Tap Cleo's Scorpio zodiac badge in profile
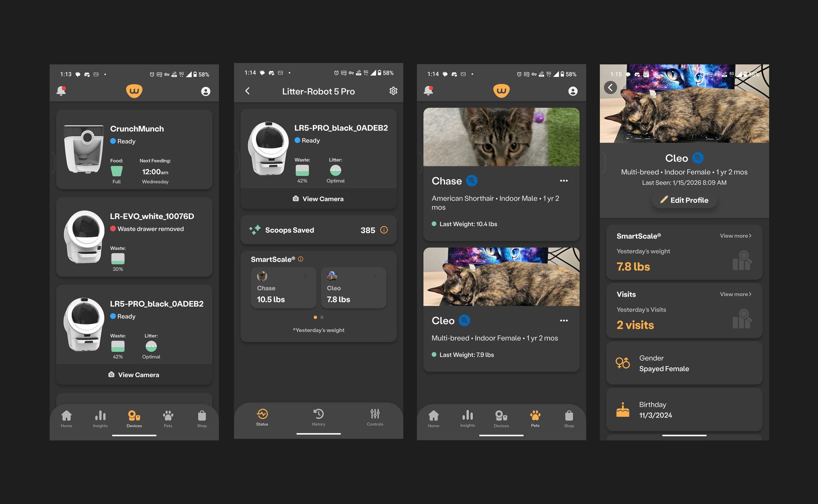 tap(698, 158)
